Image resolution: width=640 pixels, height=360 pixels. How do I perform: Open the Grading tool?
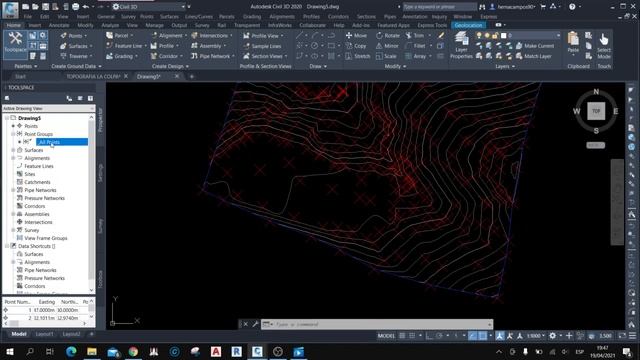122,56
